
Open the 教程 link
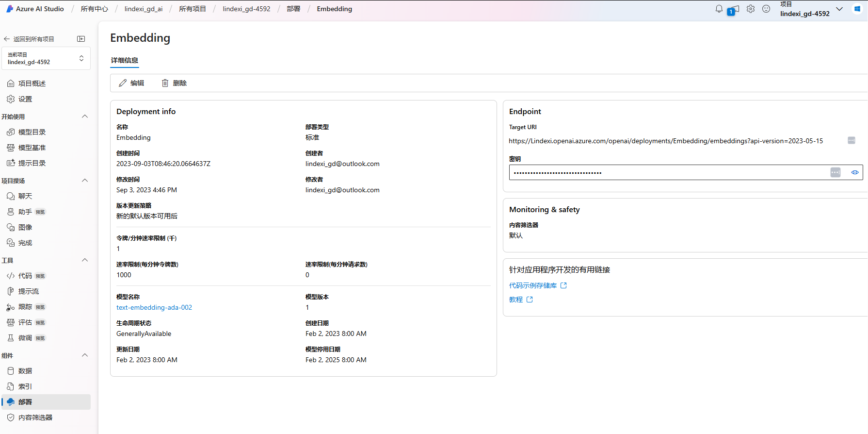point(521,300)
